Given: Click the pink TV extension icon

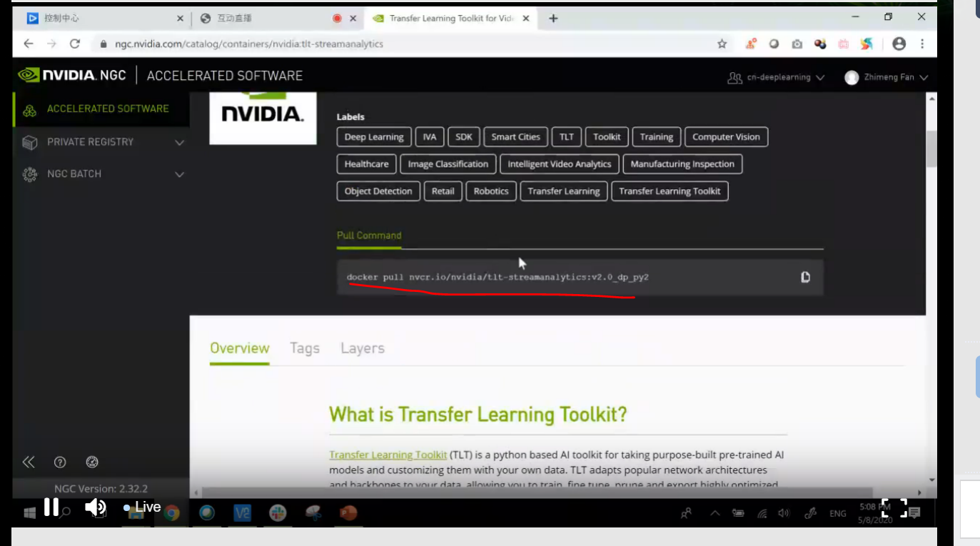Looking at the screenshot, I should click(x=844, y=44).
